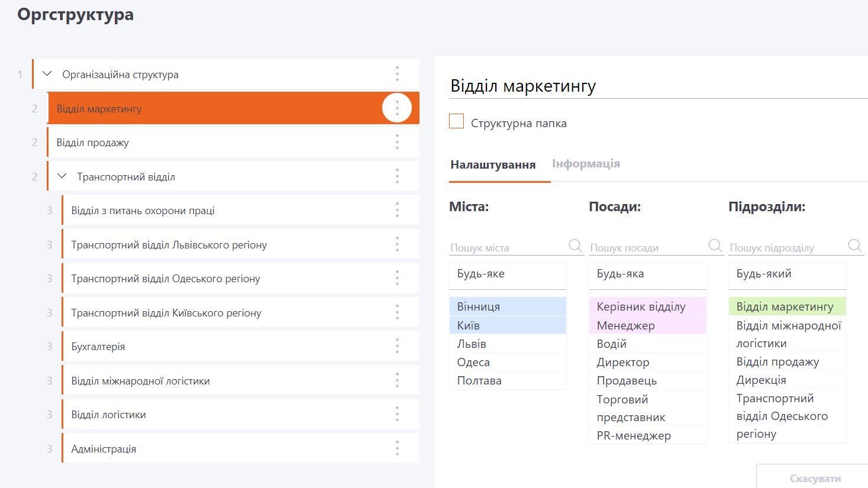Image resolution: width=868 pixels, height=488 pixels.
Task: Click the Пошук посади search field
Action: pos(647,248)
